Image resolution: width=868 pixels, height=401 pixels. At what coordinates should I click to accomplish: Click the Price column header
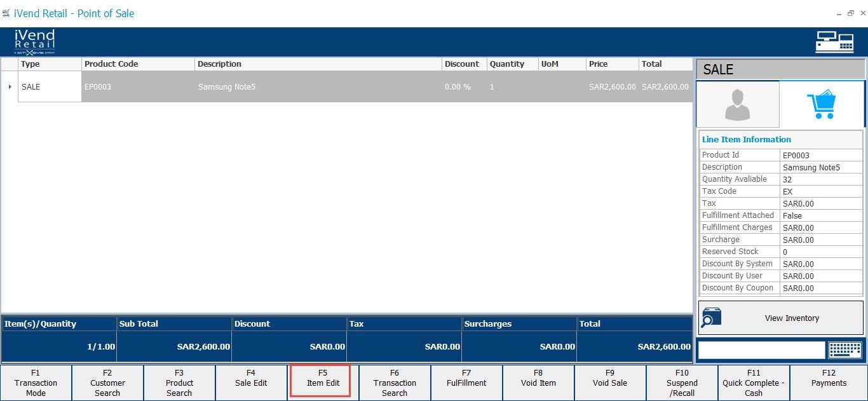pyautogui.click(x=613, y=64)
